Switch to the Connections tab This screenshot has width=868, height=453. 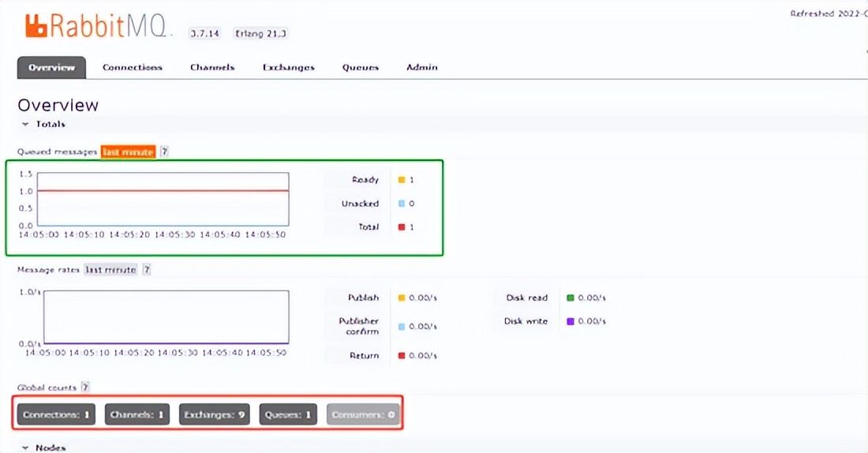point(133,68)
